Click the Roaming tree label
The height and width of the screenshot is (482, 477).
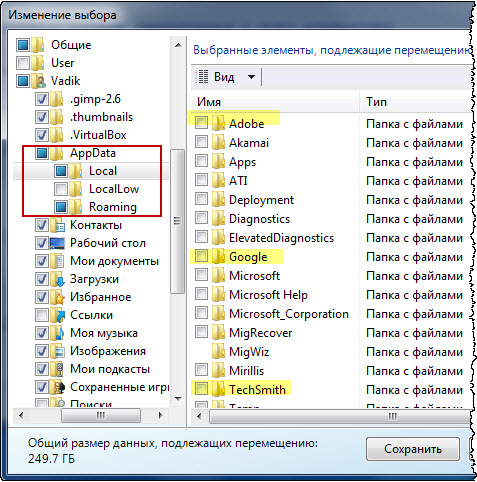[113, 207]
